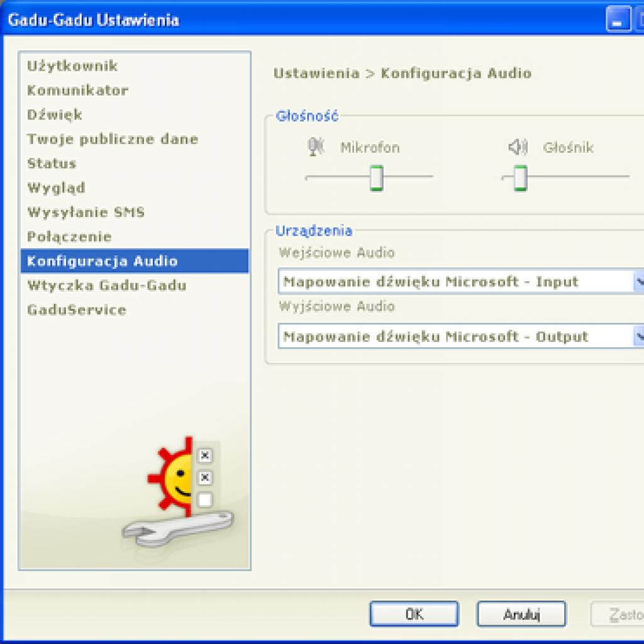Click the microphone icon in Głośność
This screenshot has height=644, width=644.
click(x=316, y=147)
